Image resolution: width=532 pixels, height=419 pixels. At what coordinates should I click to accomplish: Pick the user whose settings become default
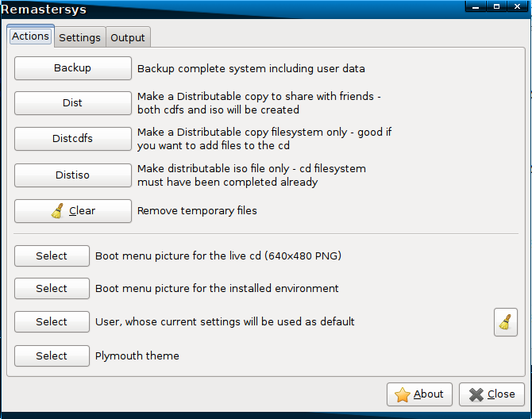click(52, 321)
